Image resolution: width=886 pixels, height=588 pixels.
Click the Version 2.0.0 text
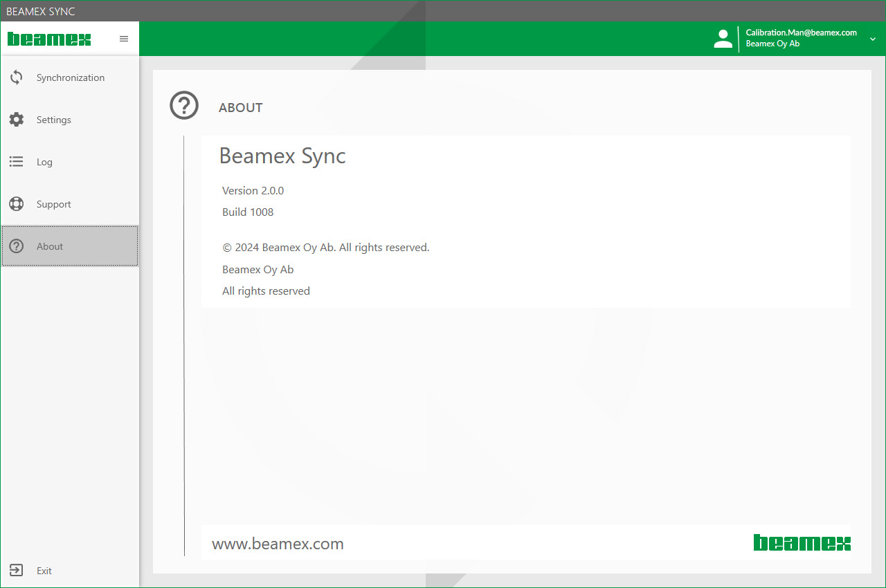(x=253, y=190)
